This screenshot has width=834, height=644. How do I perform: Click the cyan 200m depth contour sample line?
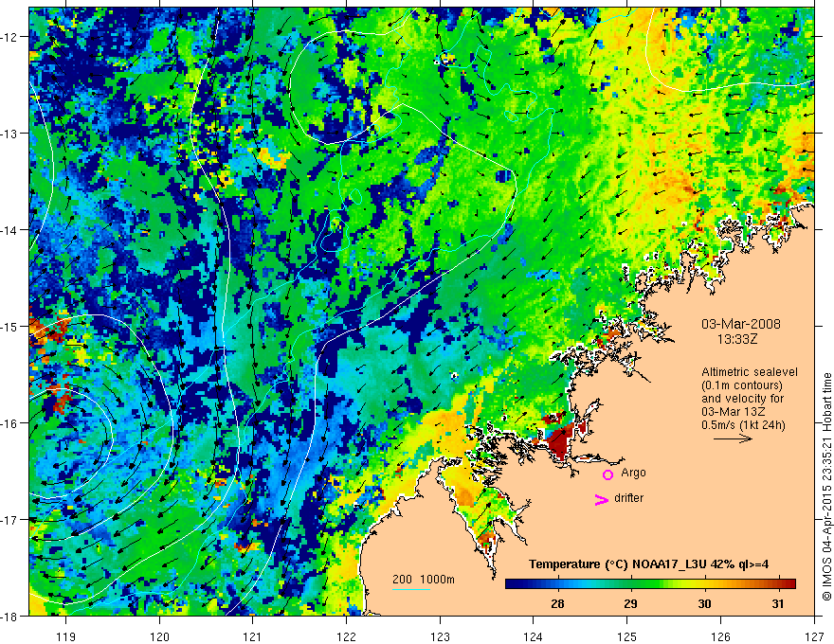[x=411, y=589]
